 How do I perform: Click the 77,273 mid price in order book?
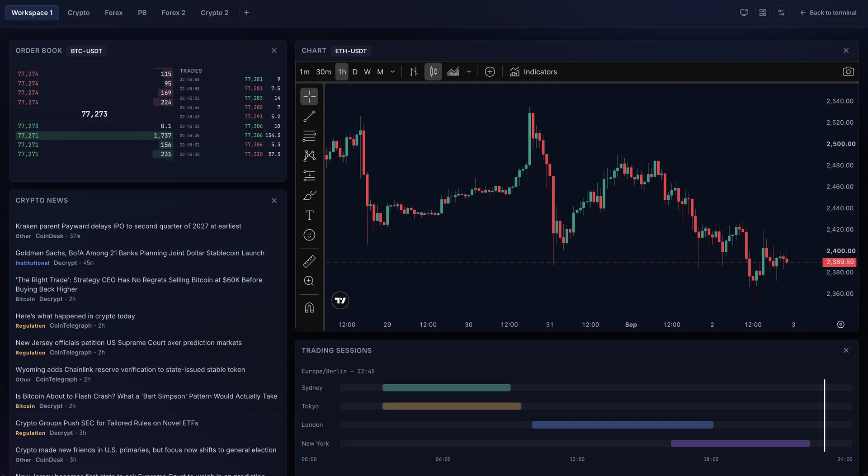(94, 114)
